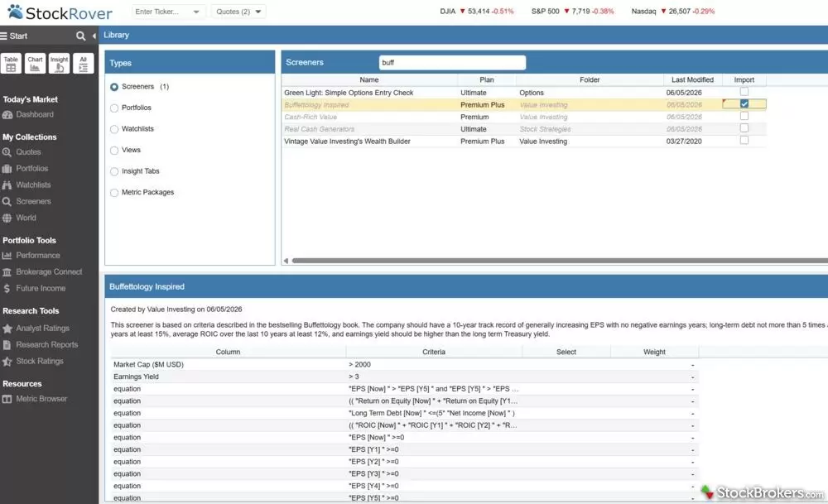Sort by the Name column header
Viewport: 828px width, 504px height.
369,79
